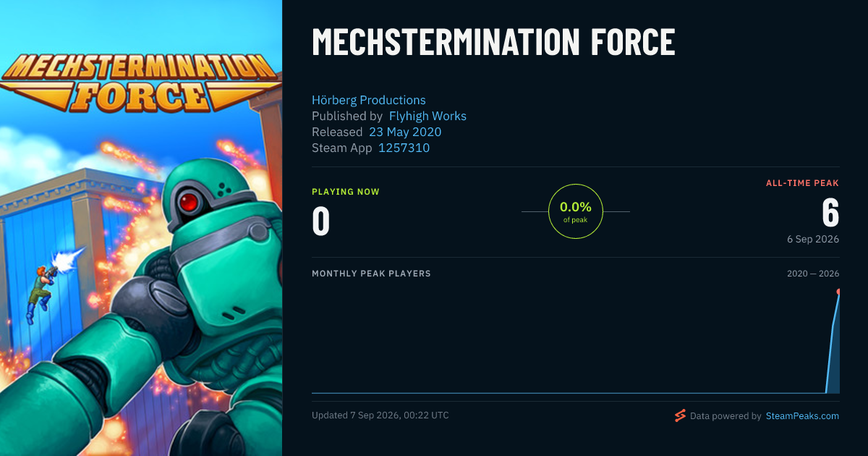This screenshot has height=456, width=868.
Task: Click the Playing Now count of 0
Action: (321, 221)
